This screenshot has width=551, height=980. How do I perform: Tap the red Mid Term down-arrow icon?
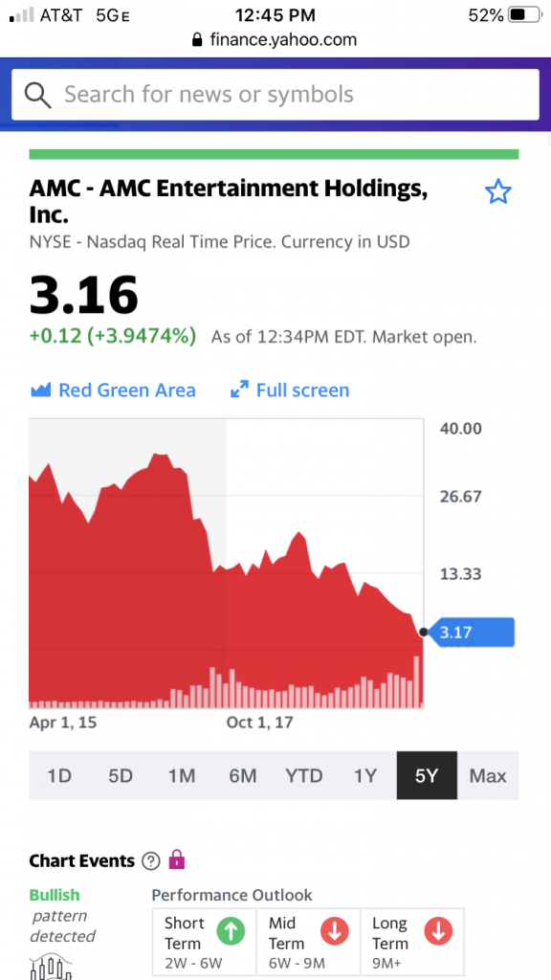[x=335, y=932]
